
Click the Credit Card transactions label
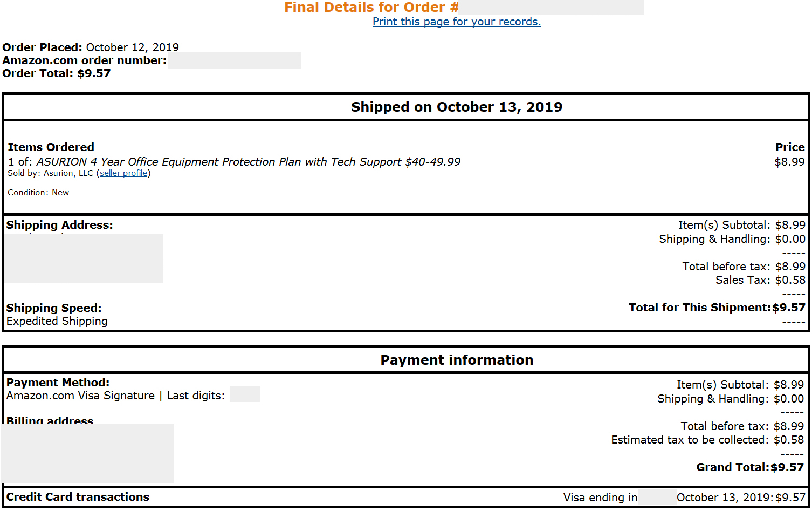point(78,497)
